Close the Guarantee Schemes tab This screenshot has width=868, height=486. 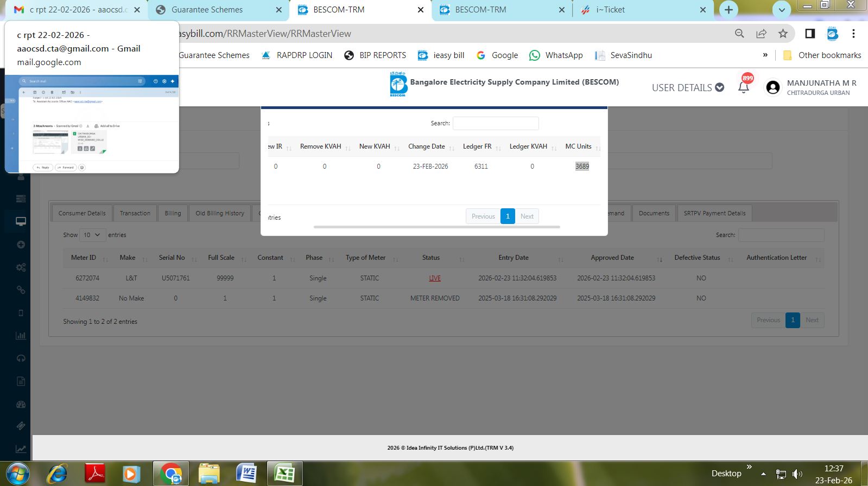coord(278,10)
